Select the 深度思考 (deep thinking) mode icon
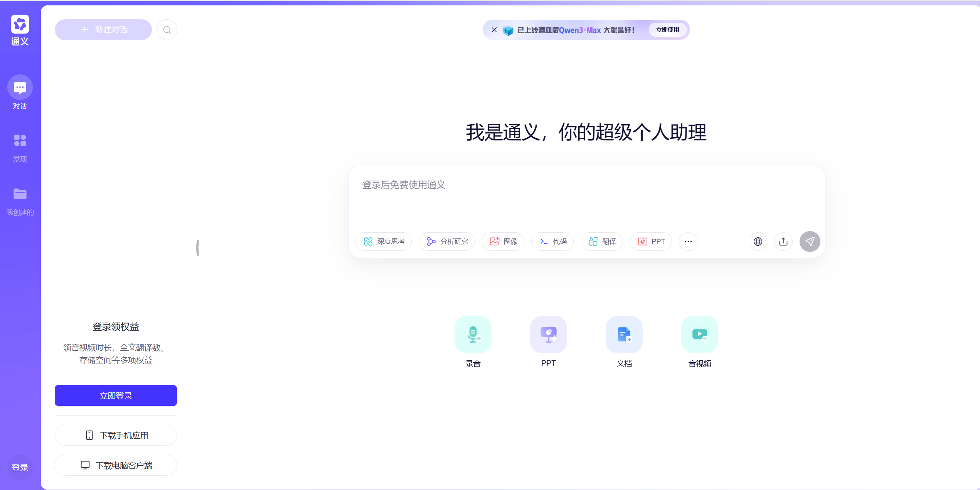Screen dimensions: 980x490 click(383, 241)
